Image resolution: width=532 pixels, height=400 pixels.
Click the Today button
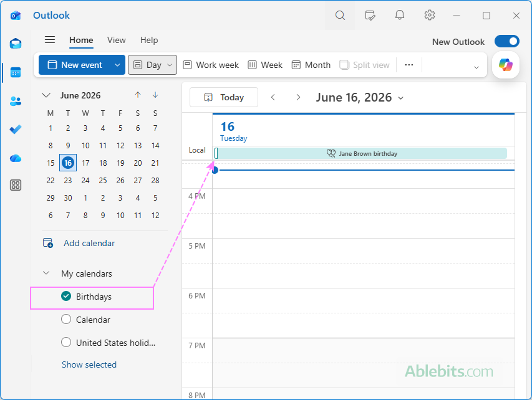[x=223, y=97]
